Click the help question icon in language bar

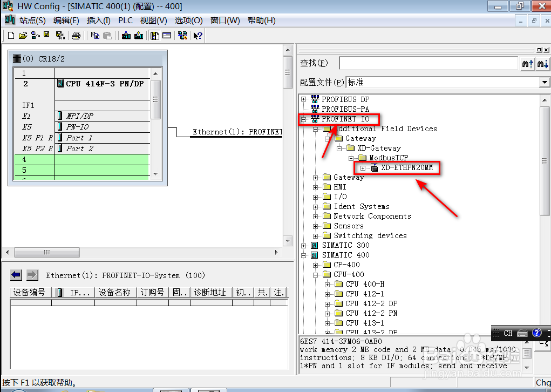tap(536, 333)
